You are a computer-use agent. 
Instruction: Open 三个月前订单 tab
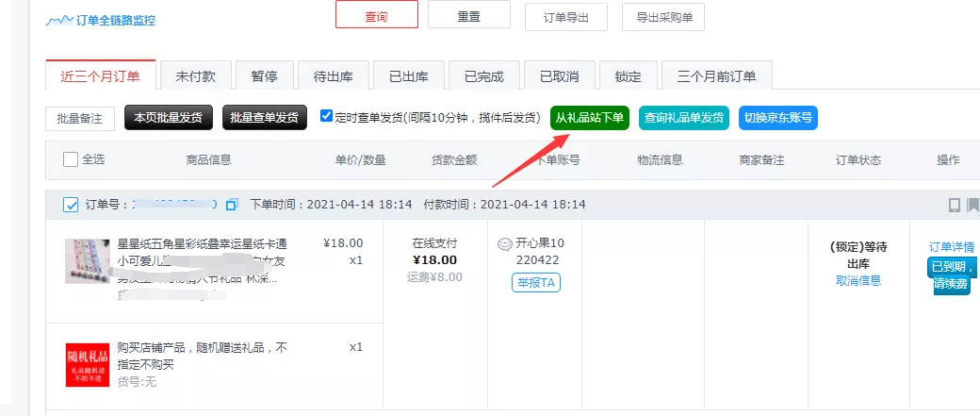point(717,77)
